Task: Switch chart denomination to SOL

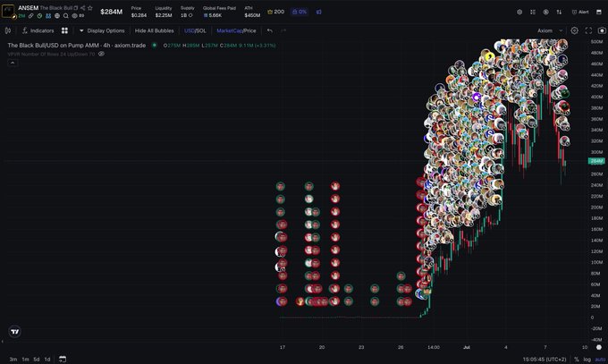Action: coord(201,30)
